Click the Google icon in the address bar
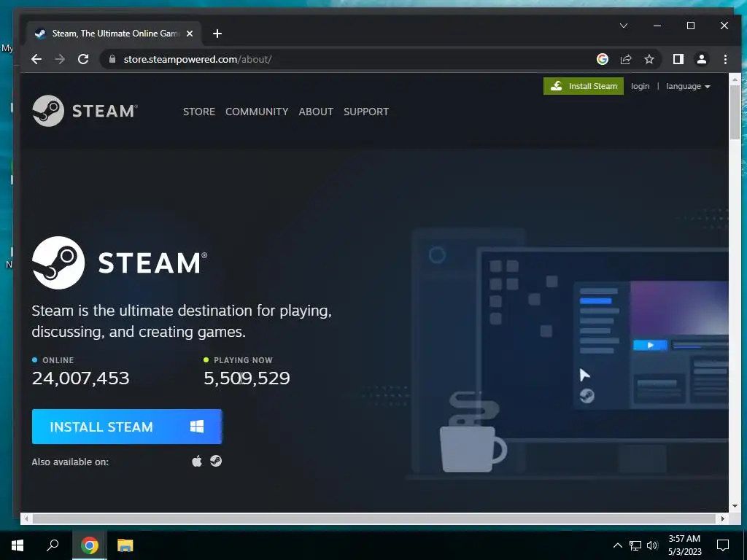This screenshot has width=747, height=560. 602,59
